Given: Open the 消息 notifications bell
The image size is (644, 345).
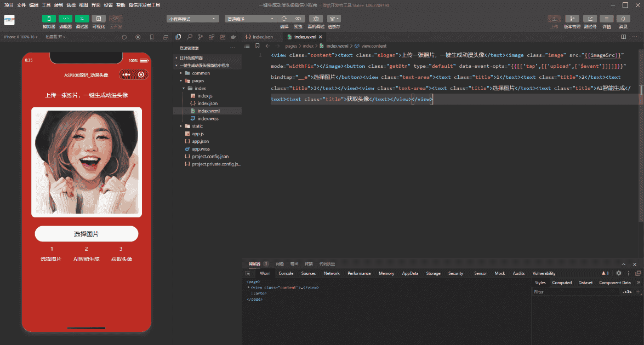Looking at the screenshot, I should [x=623, y=19].
